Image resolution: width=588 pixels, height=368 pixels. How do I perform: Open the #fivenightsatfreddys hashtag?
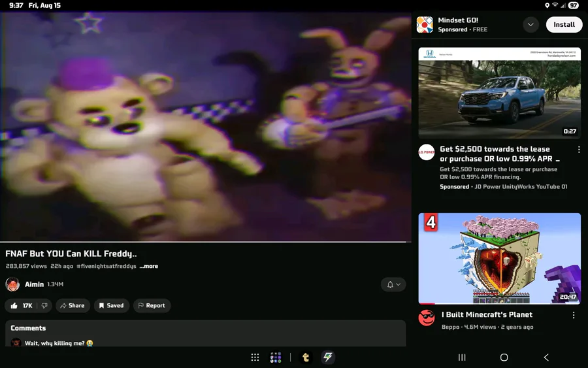point(106,266)
